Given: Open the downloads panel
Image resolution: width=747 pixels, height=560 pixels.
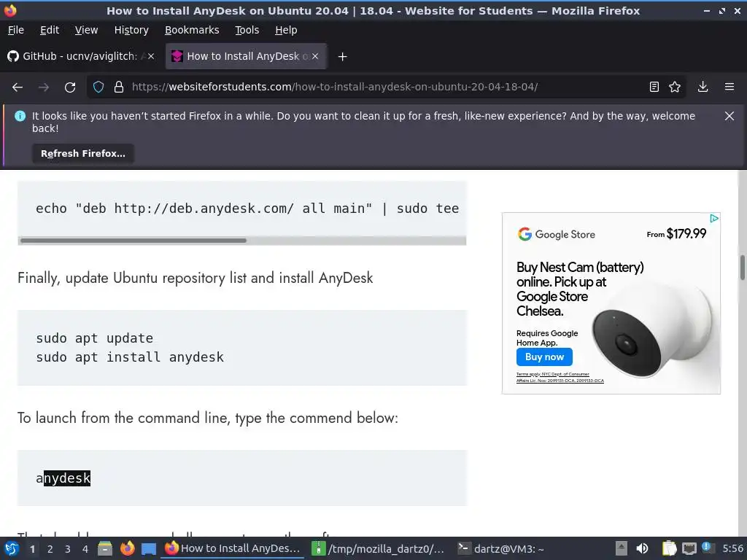Looking at the screenshot, I should 703,87.
